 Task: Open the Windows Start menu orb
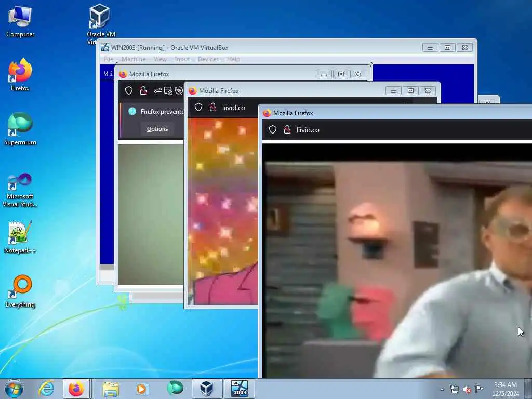click(14, 389)
